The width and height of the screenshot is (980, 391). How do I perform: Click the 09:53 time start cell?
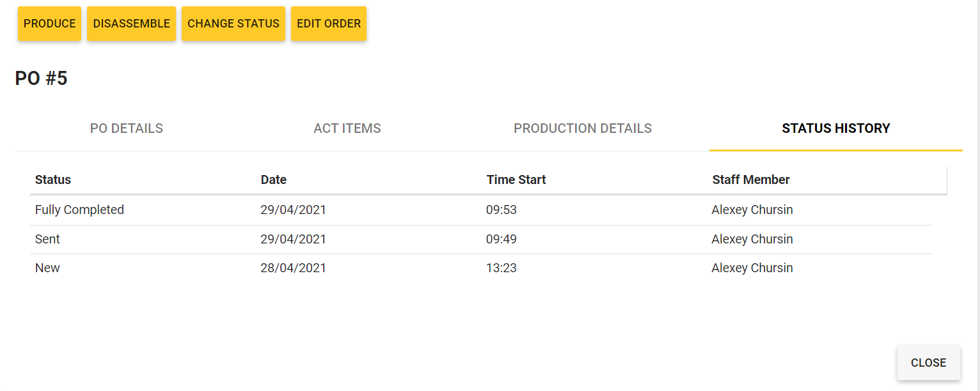pos(502,210)
